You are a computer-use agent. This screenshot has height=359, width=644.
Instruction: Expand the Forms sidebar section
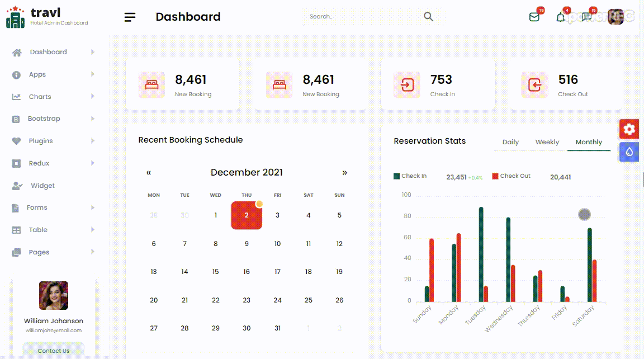coord(37,207)
